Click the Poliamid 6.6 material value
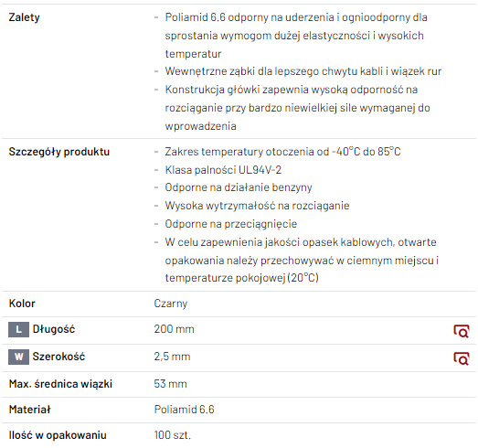This screenshot has width=478, height=448. pos(184,410)
